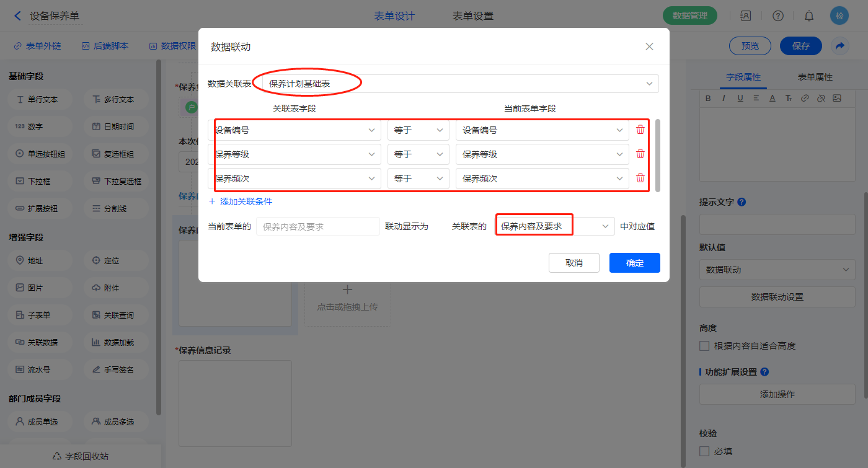
Task: Open the 关联表的 保养内容及要求 dropdown
Action: [x=554, y=227]
